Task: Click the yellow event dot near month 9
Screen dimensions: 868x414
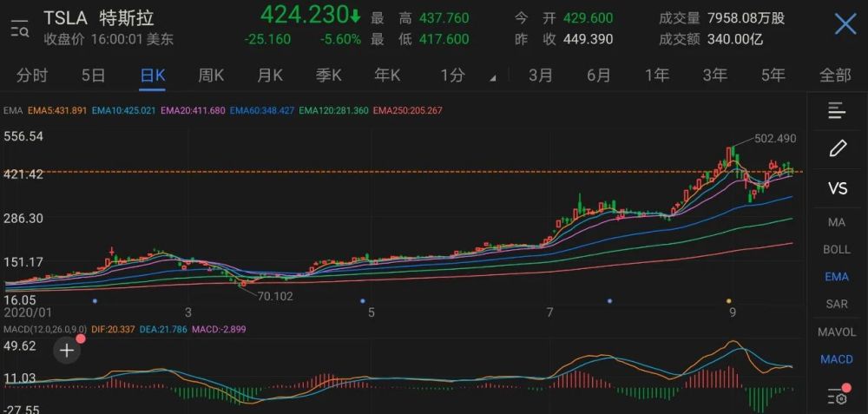Action: pyautogui.click(x=729, y=301)
